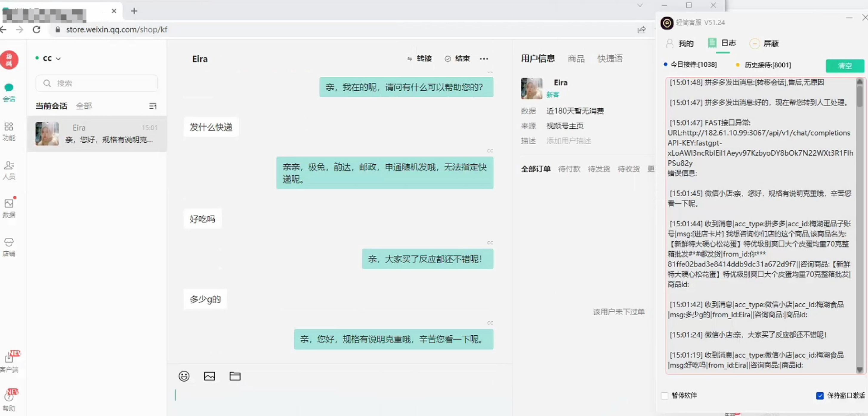
Task: Click the 清空 clear log button
Action: (845, 66)
